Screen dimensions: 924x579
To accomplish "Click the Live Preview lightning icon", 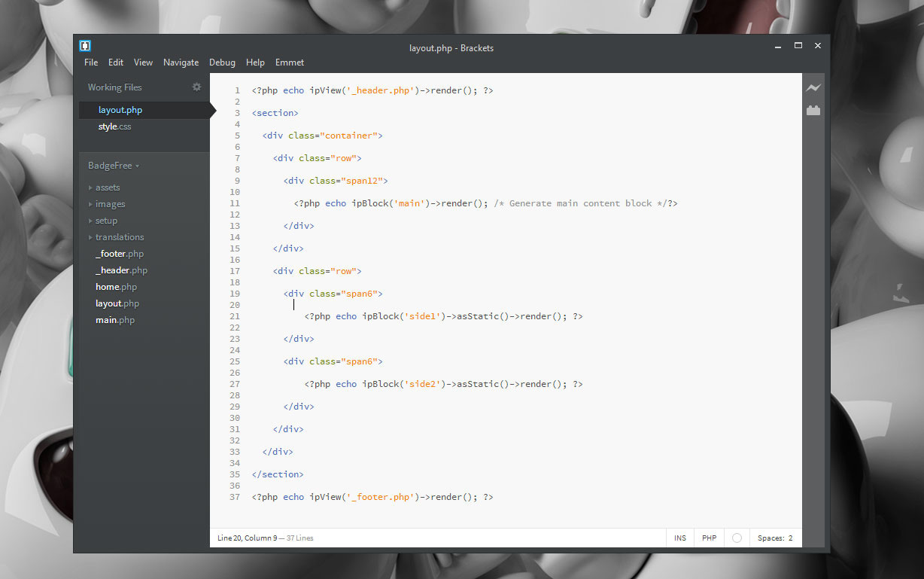I will [x=813, y=88].
